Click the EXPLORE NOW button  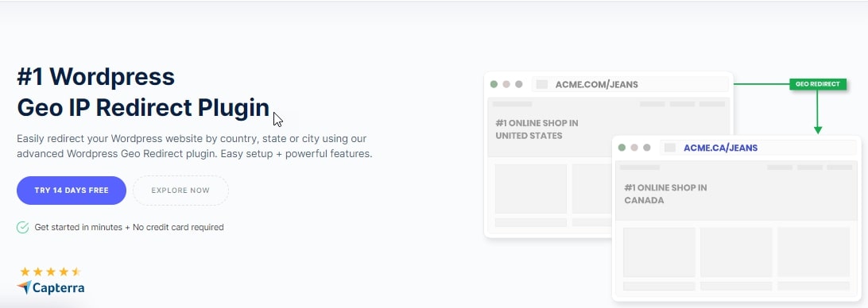coord(180,191)
